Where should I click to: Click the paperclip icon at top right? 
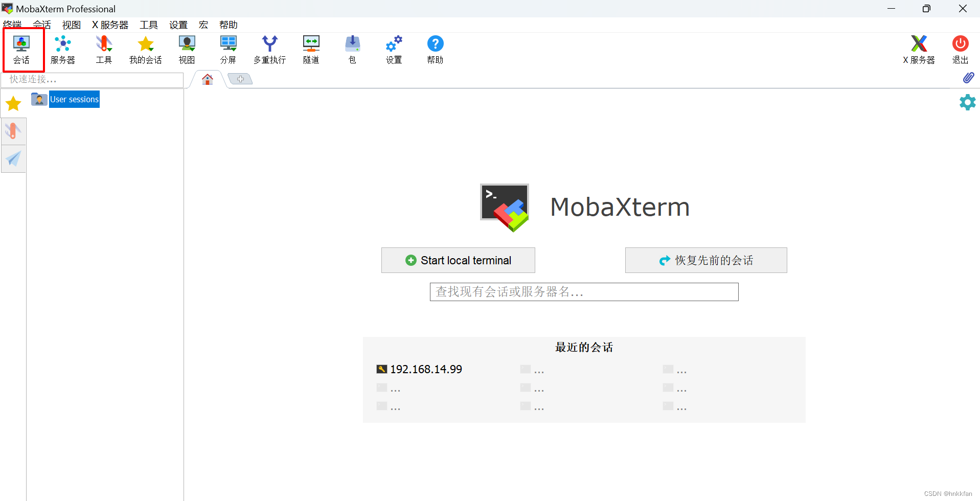click(968, 78)
